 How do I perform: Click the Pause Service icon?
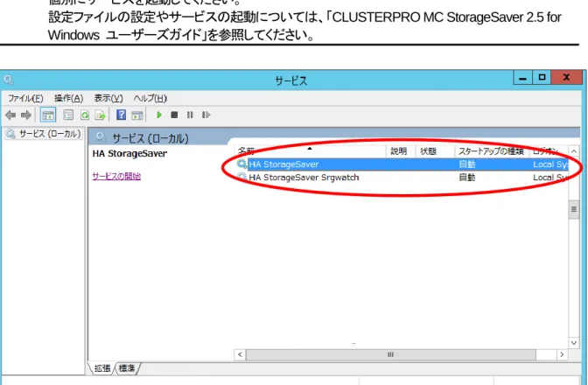pos(190,115)
